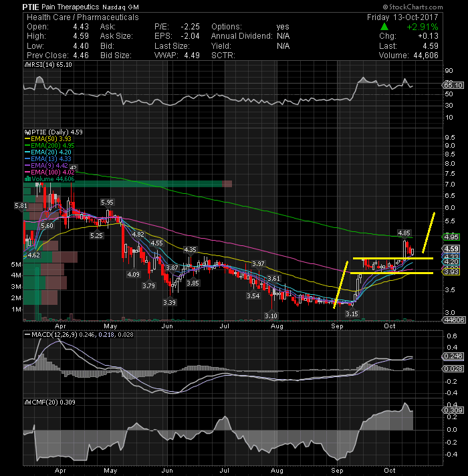This screenshot has width=468, height=476.
Task: Click the 3.39 June low price label
Action: tap(169, 302)
